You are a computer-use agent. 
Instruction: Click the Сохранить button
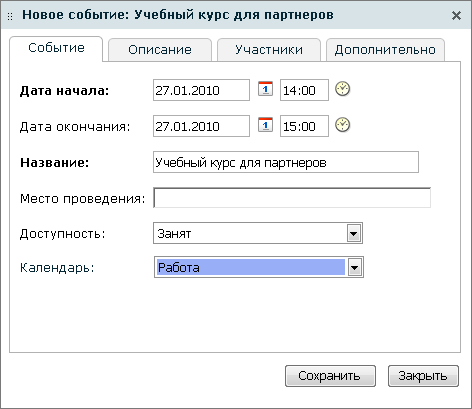point(330,376)
